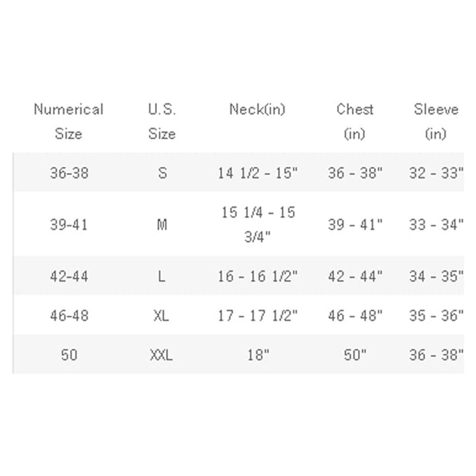Click the Numerical Size column header
The width and height of the screenshot is (476, 476).
pos(69,121)
